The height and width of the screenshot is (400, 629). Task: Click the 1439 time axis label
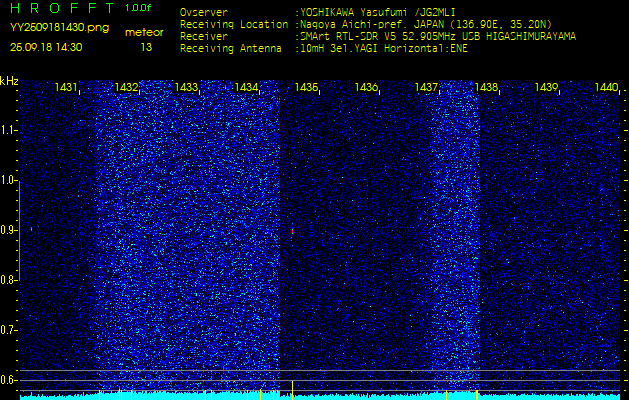coord(546,87)
